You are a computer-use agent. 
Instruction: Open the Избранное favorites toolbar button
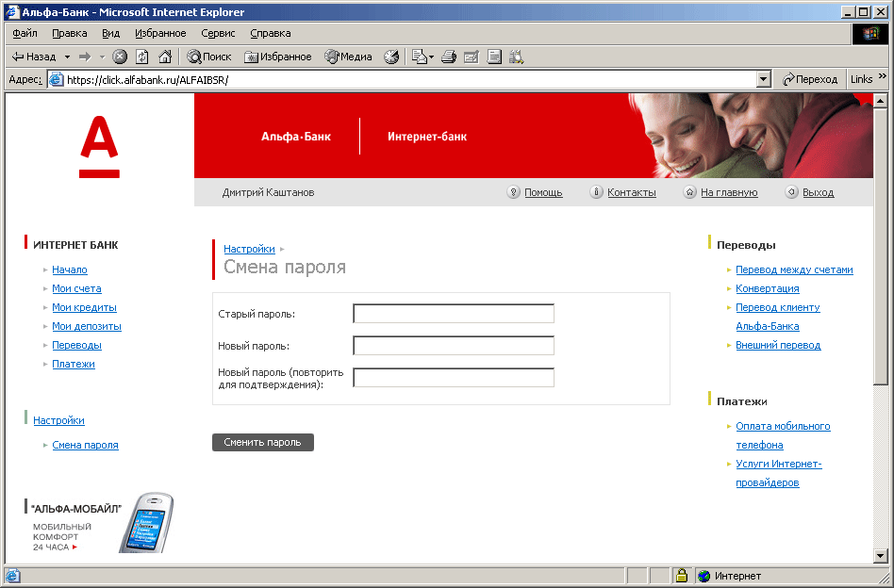click(277, 57)
